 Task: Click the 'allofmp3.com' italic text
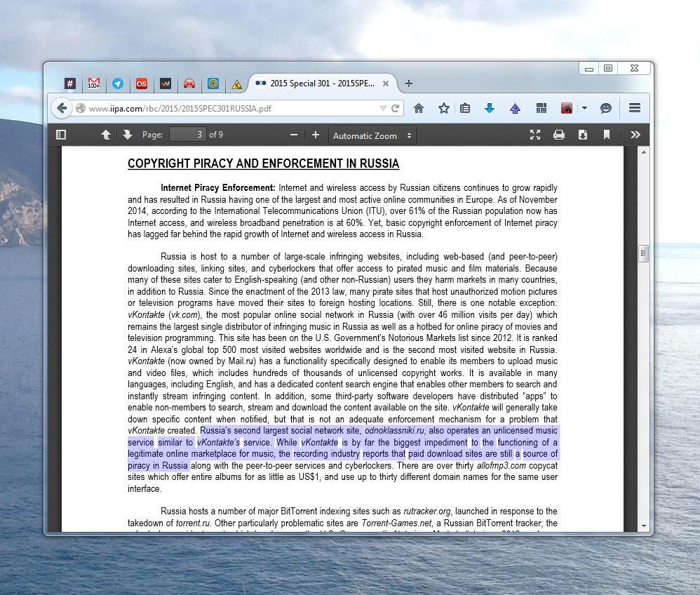pos(502,465)
